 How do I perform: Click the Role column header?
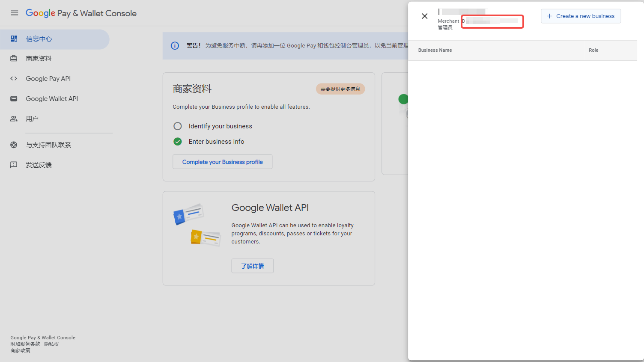593,50
